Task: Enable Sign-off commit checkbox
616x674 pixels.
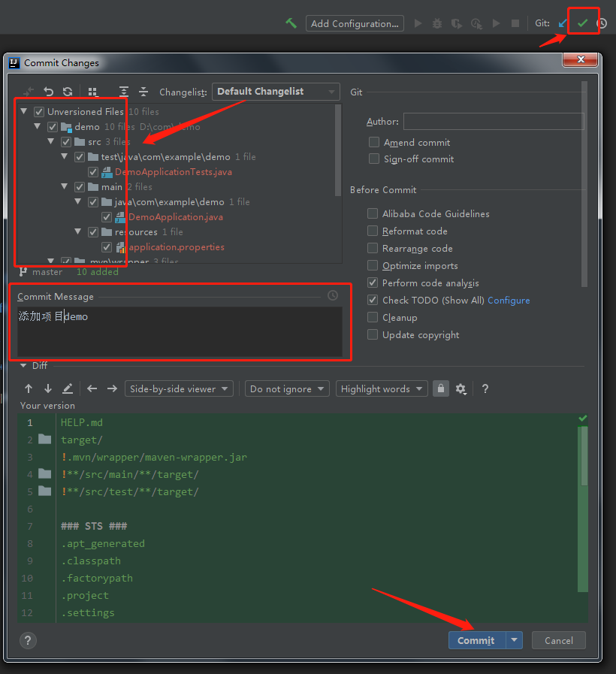Action: (x=374, y=159)
